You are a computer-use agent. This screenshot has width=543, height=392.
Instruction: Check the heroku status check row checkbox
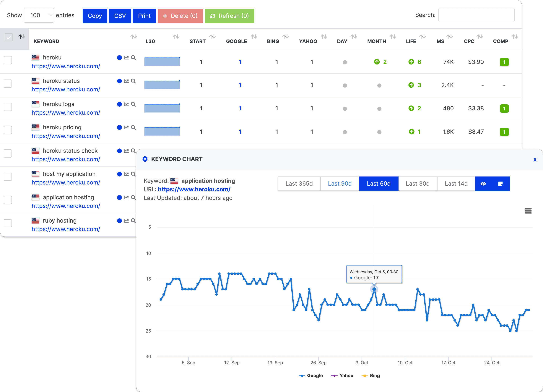point(8,153)
